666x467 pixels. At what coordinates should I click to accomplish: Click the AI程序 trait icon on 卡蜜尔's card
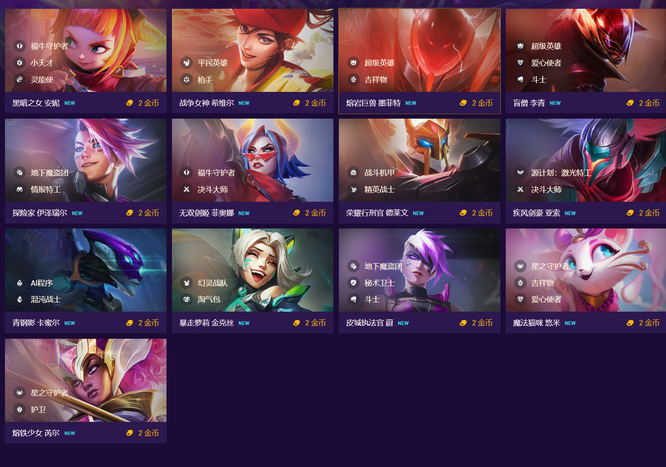pyautogui.click(x=20, y=283)
